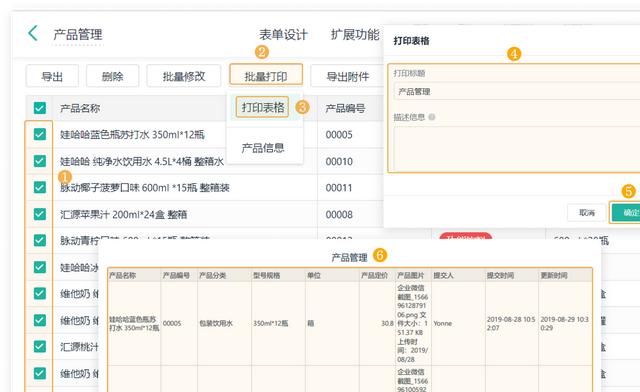Click the 描述信息 text area

click(517, 148)
